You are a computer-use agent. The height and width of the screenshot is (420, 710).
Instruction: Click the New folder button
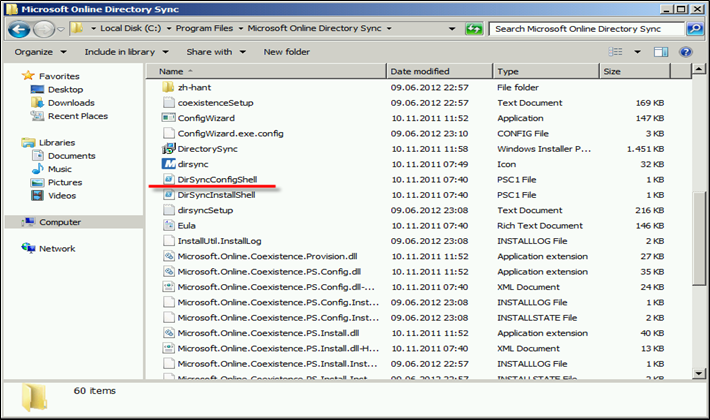point(286,51)
